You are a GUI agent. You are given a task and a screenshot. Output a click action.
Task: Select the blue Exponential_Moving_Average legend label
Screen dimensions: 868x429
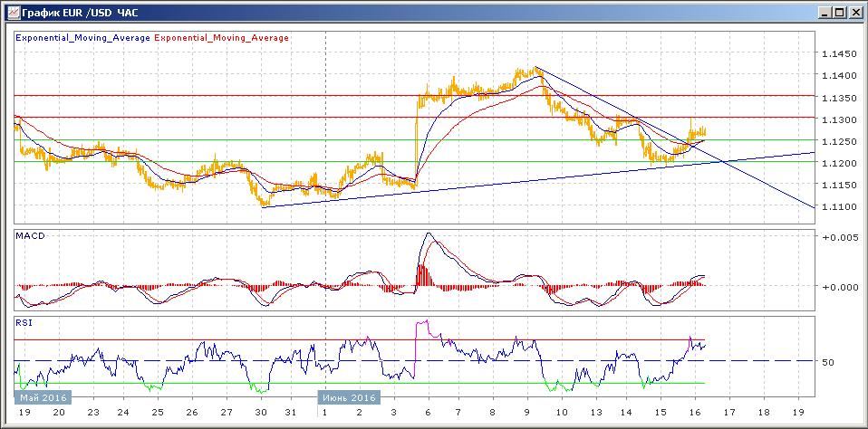coord(83,38)
